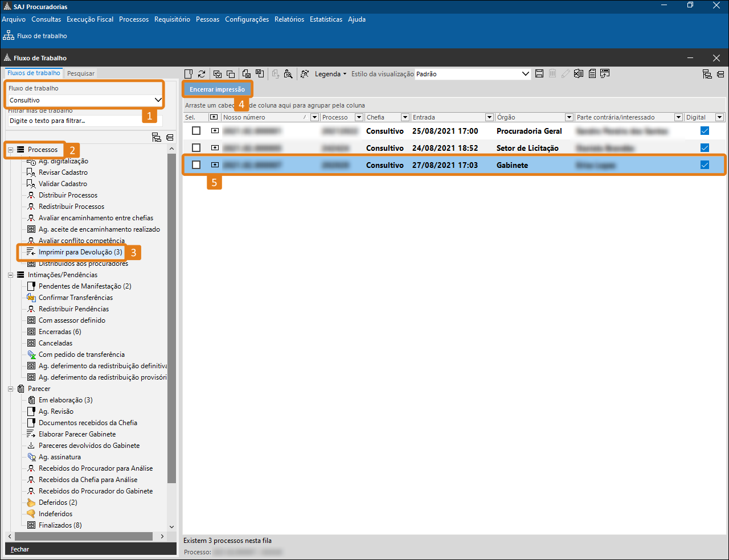Click the Indeferidos thumbs-down hand icon
This screenshot has height=560, width=729.
31,514
